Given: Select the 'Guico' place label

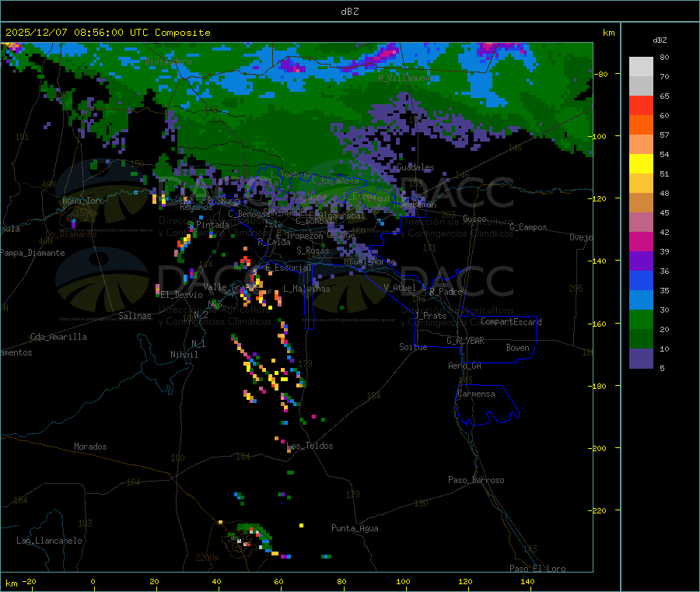Looking at the screenshot, I should point(474,219).
